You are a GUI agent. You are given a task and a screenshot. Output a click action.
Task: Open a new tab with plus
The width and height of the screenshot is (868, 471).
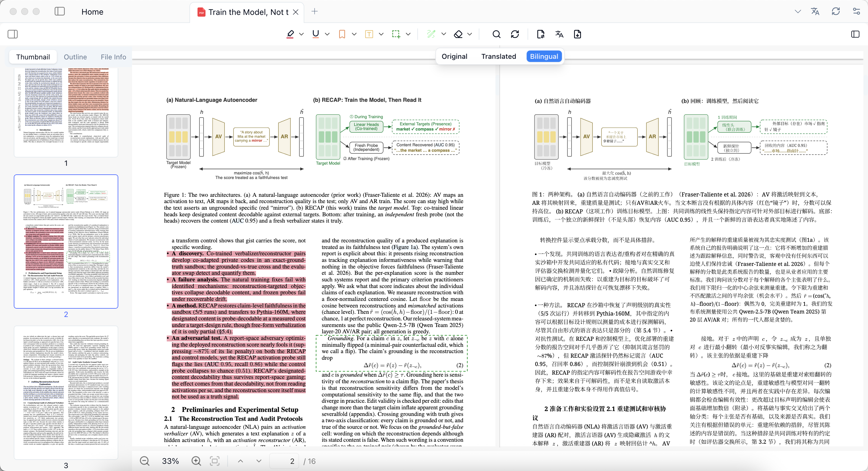pyautogui.click(x=314, y=11)
